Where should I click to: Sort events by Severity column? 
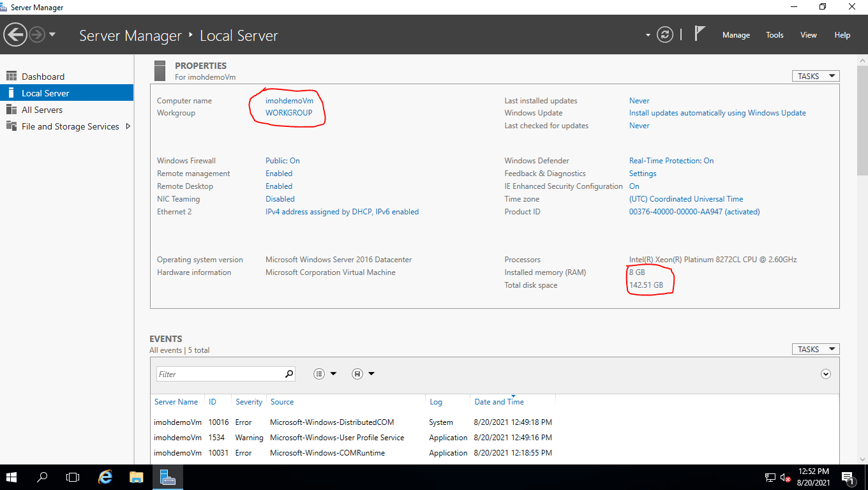pyautogui.click(x=249, y=402)
